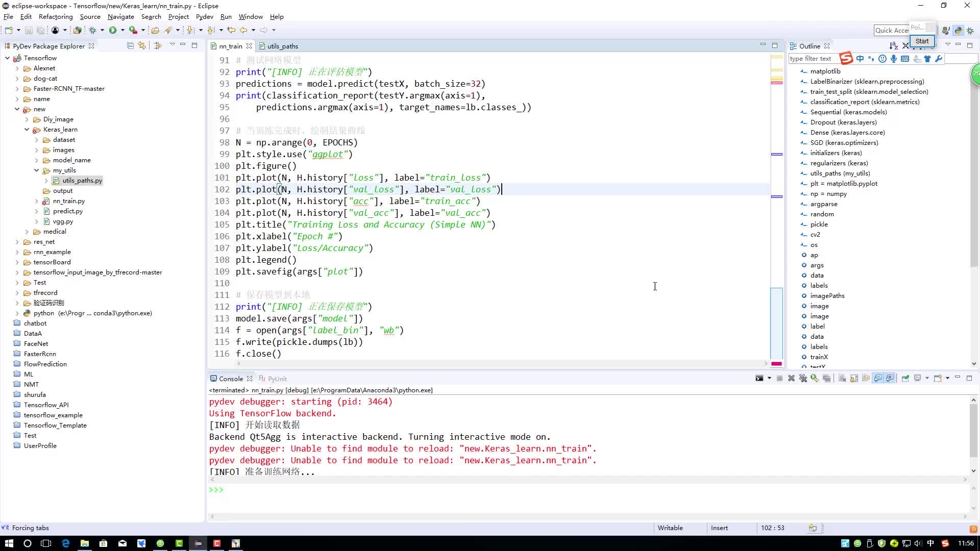980x551 pixels.
Task: Open File Explorer from the taskbar
Action: (x=84, y=543)
